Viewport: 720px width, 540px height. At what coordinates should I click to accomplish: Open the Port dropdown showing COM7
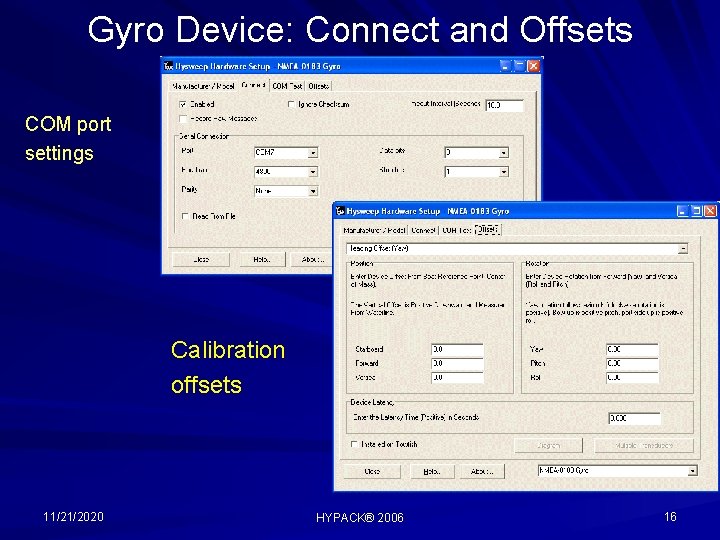coord(313,152)
